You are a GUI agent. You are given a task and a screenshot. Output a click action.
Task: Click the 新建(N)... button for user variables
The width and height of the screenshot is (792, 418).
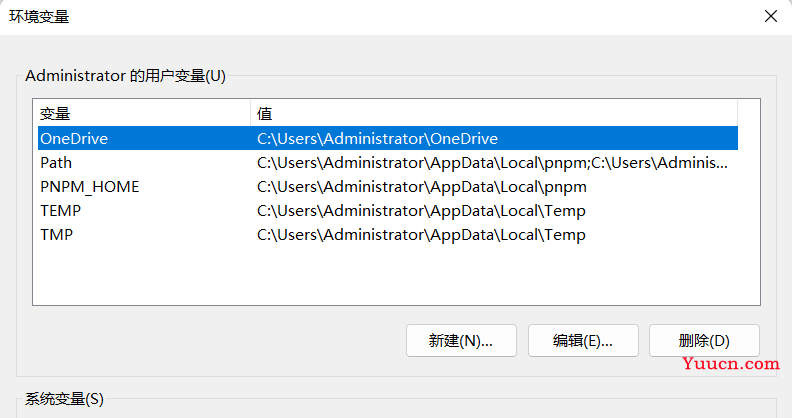point(461,341)
